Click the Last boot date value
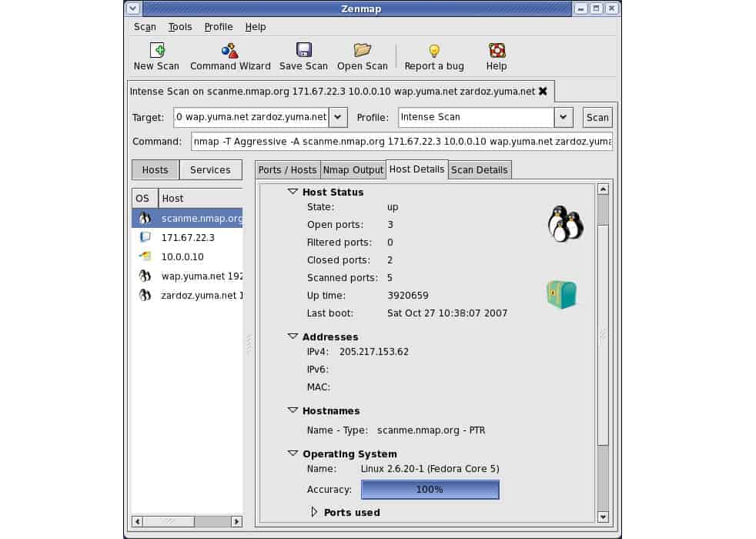This screenshot has width=756, height=539. (x=447, y=313)
